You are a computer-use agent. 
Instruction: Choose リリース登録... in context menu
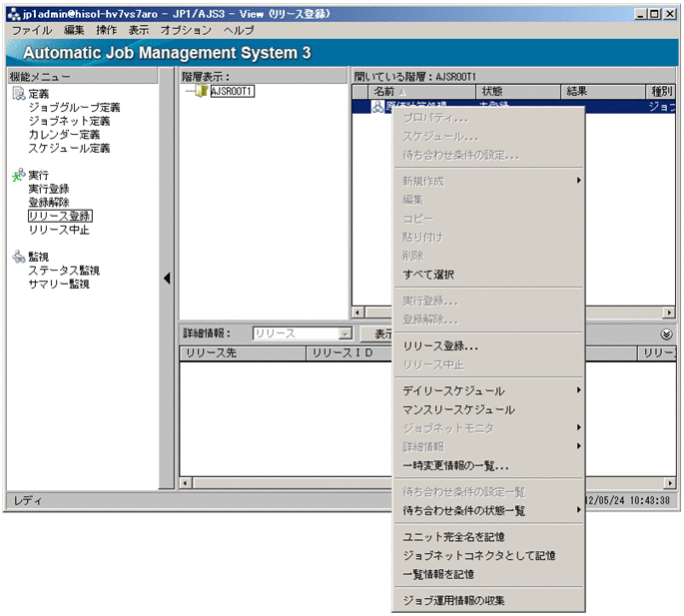pyautogui.click(x=488, y=346)
